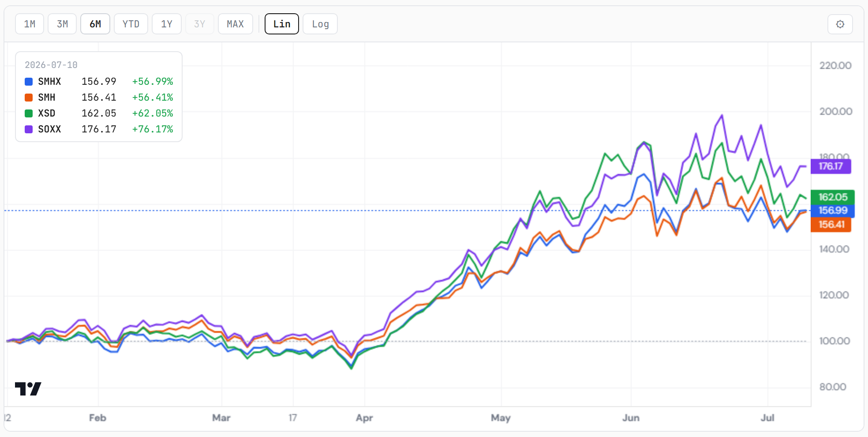Switch to Log scale
Image resolution: width=868 pixels, height=437 pixels.
tap(320, 24)
